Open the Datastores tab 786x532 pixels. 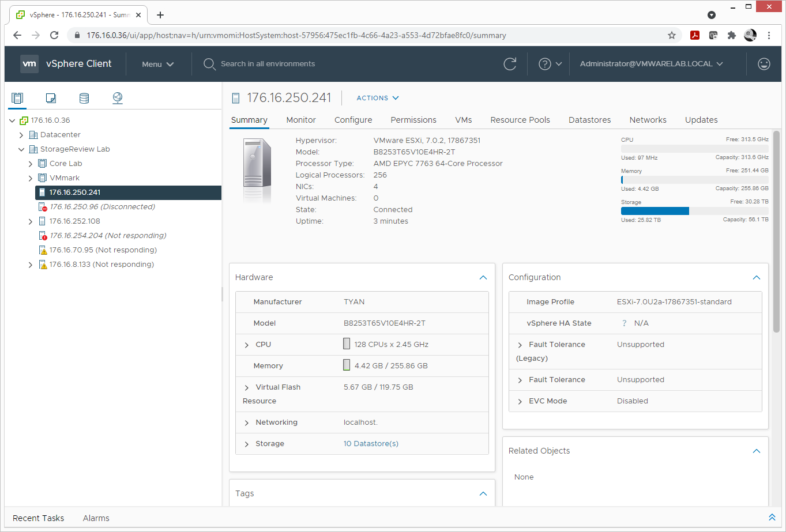[x=590, y=120]
